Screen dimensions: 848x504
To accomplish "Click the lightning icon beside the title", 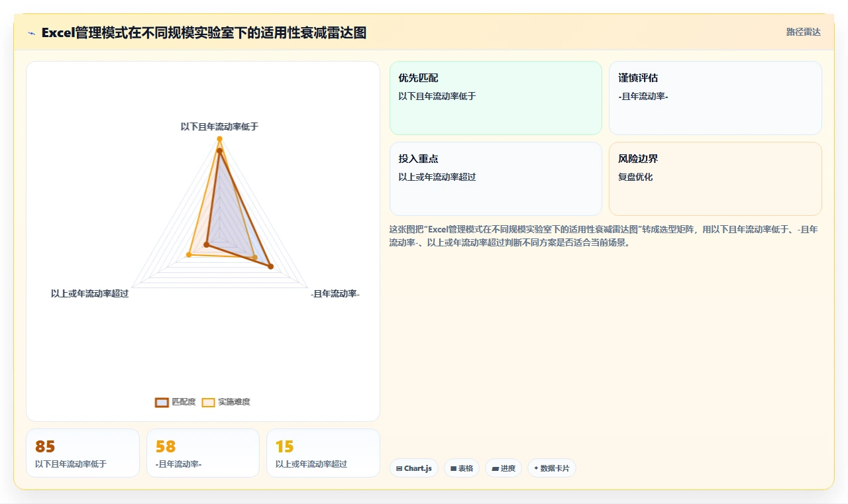I will pyautogui.click(x=32, y=33).
